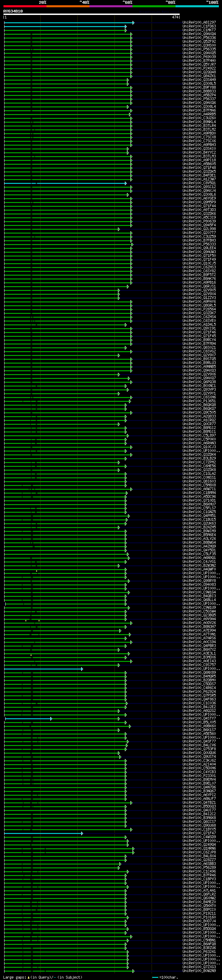This screenshot has height=980, width=222.
Task: Click the UniRef100_Q3HS00 label
Action: [x=199, y=46]
